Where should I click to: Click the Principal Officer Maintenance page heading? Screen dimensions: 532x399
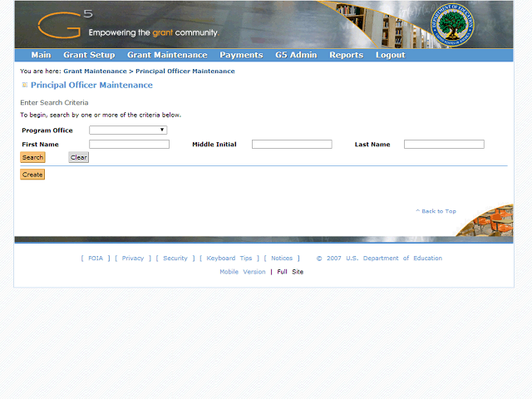click(91, 85)
